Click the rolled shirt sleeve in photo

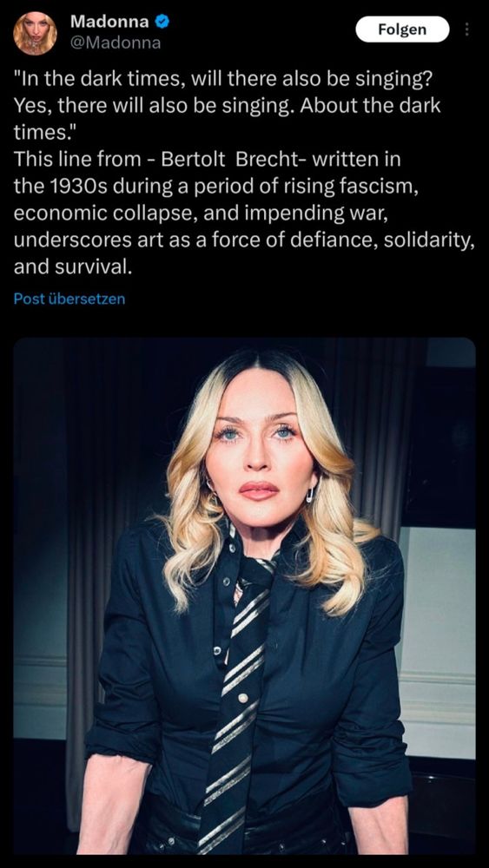(119, 740)
